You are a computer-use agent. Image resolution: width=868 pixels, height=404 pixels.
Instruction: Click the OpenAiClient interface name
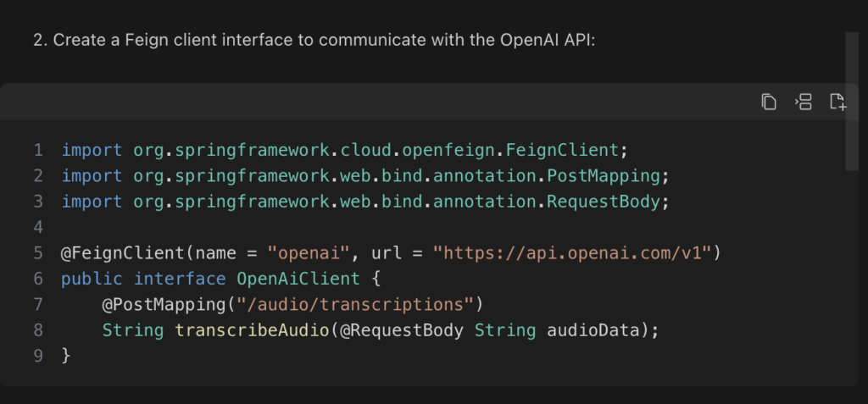click(298, 279)
